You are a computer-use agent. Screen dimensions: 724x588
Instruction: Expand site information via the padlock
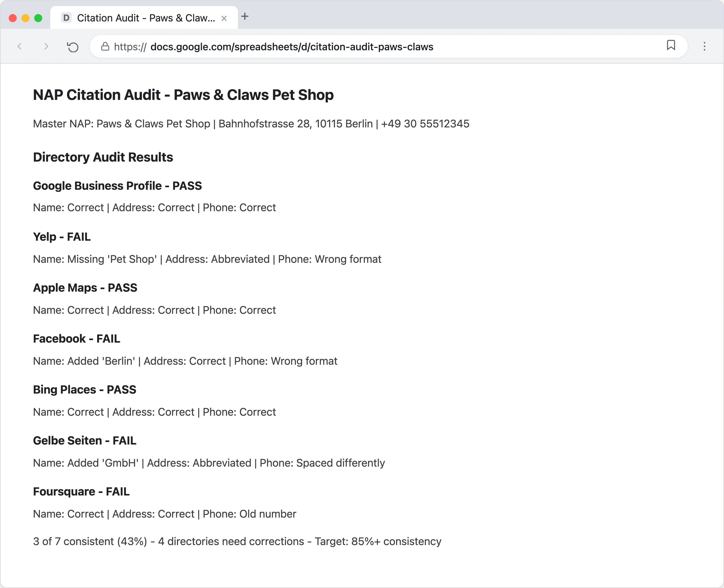tap(105, 46)
